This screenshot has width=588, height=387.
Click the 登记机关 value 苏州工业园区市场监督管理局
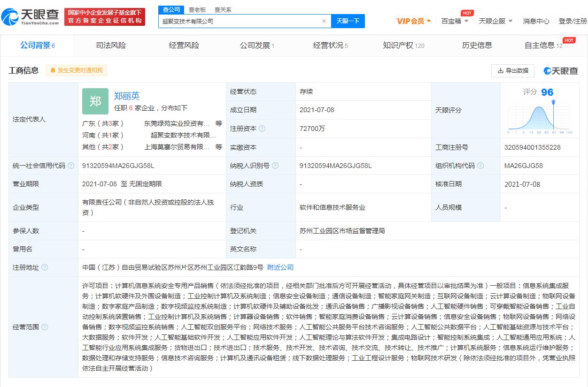(342, 231)
